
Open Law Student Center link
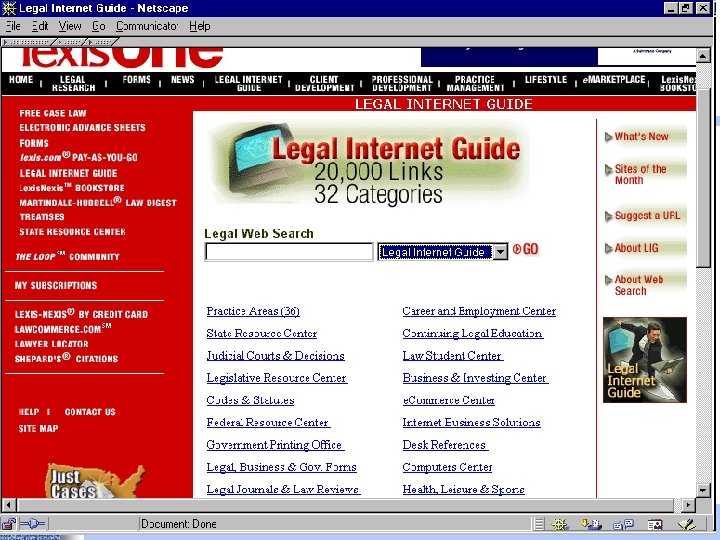[453, 356]
